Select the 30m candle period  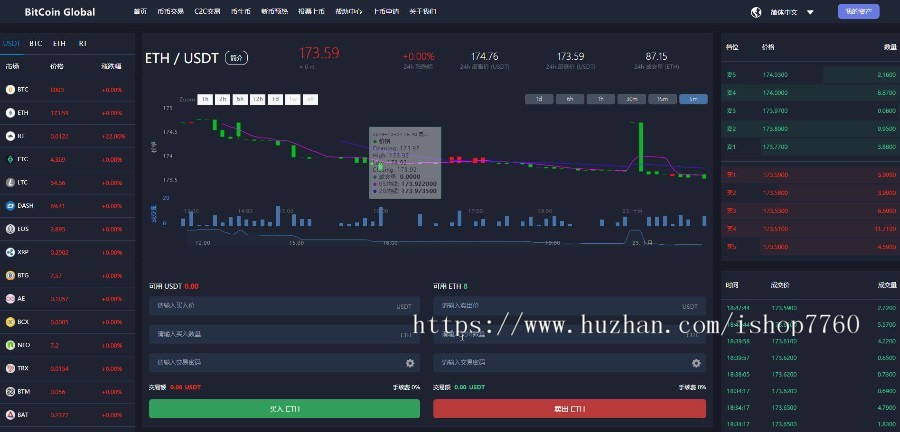coord(631,99)
